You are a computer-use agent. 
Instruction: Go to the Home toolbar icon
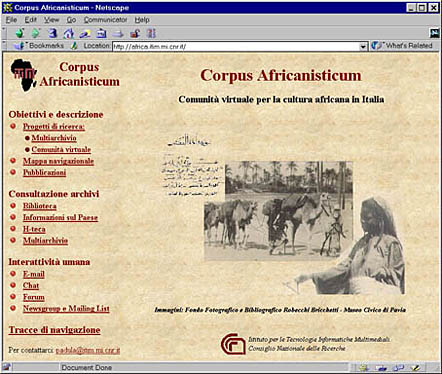69,33
